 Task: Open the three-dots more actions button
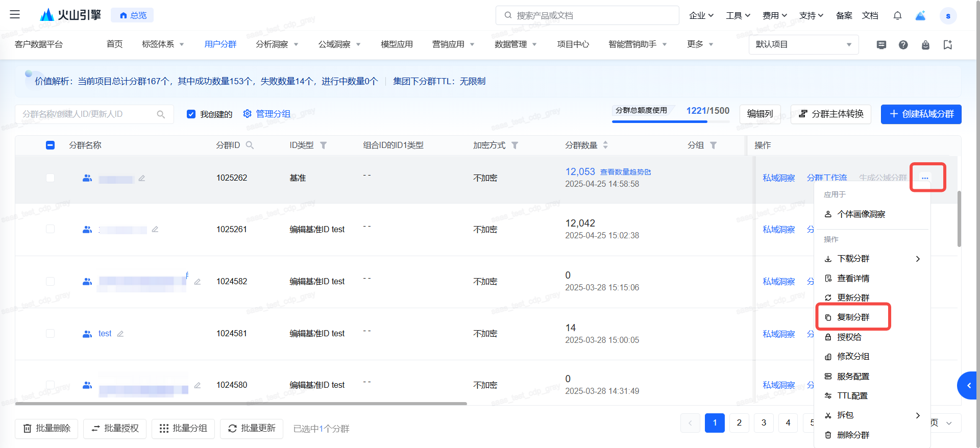[x=925, y=178]
